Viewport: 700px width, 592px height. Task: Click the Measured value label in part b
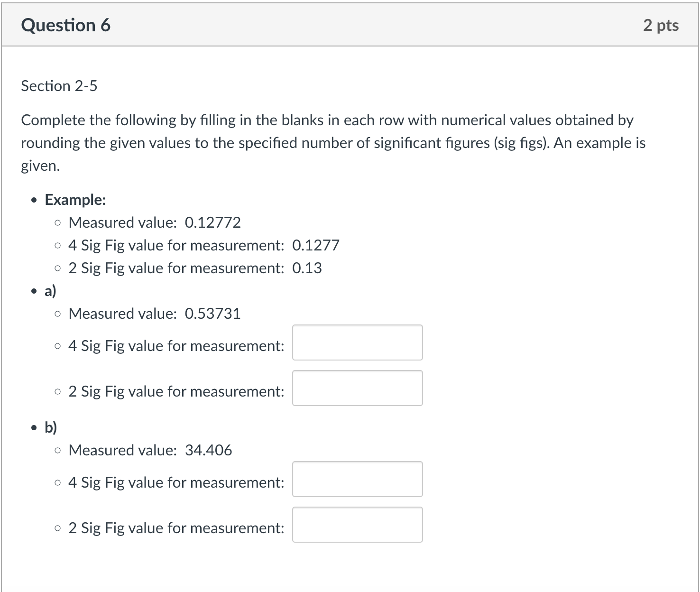[x=123, y=450]
